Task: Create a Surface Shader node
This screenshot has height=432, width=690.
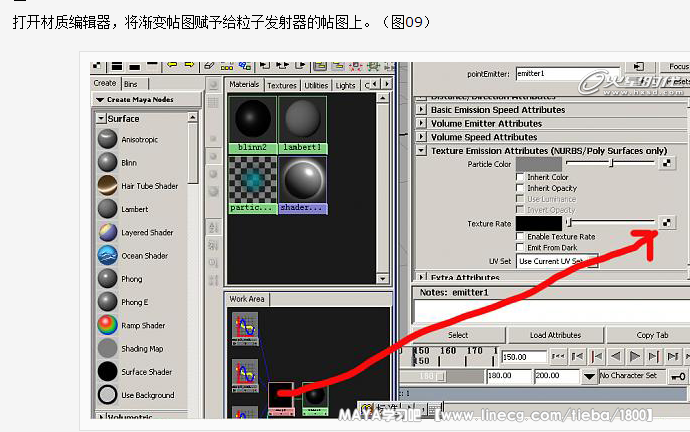Action: 135,372
